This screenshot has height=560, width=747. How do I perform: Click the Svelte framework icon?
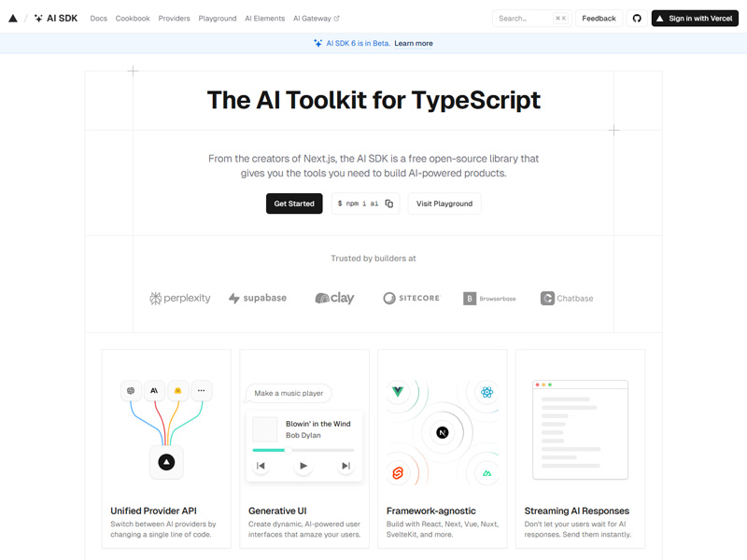398,472
